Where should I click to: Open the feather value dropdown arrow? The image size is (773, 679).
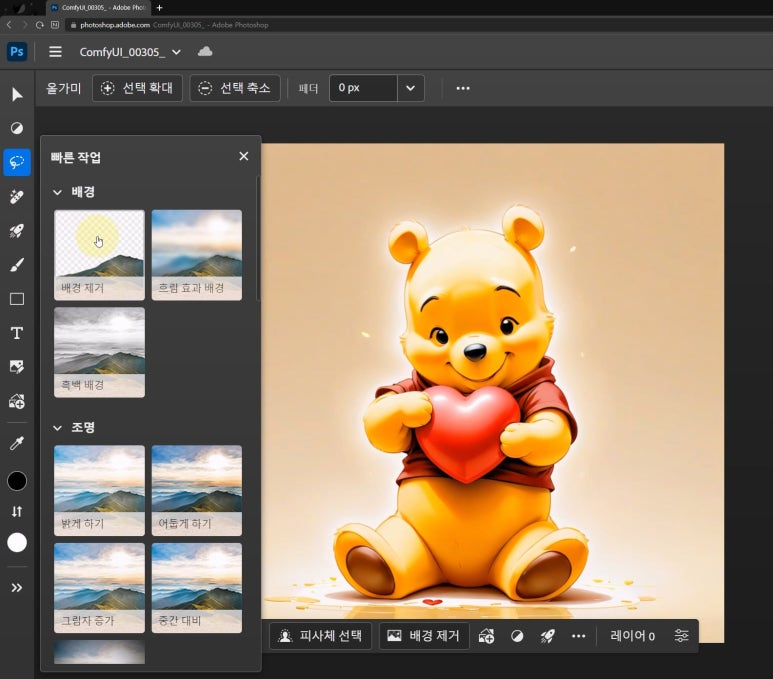[410, 88]
